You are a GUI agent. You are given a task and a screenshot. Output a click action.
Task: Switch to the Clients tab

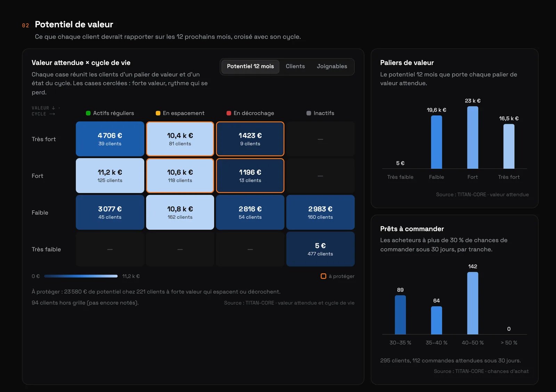295,66
